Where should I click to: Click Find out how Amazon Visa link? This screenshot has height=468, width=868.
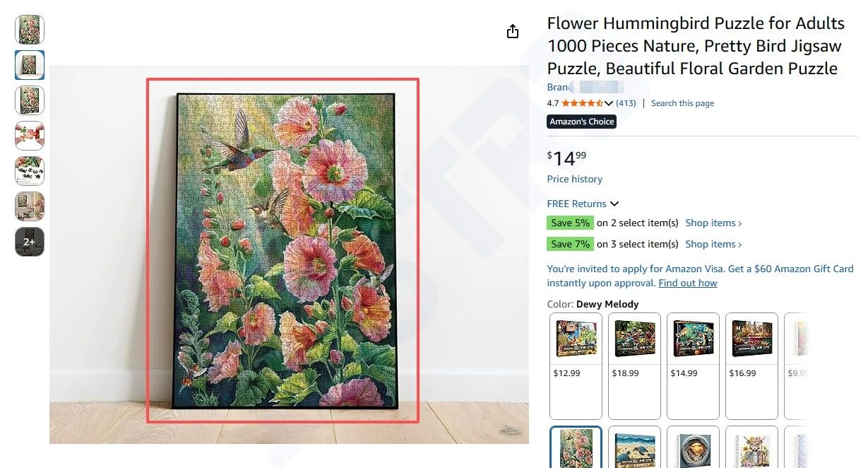(x=687, y=283)
